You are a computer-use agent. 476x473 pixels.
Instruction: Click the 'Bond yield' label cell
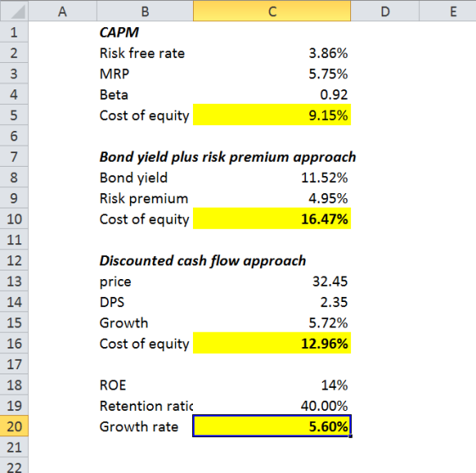145,178
